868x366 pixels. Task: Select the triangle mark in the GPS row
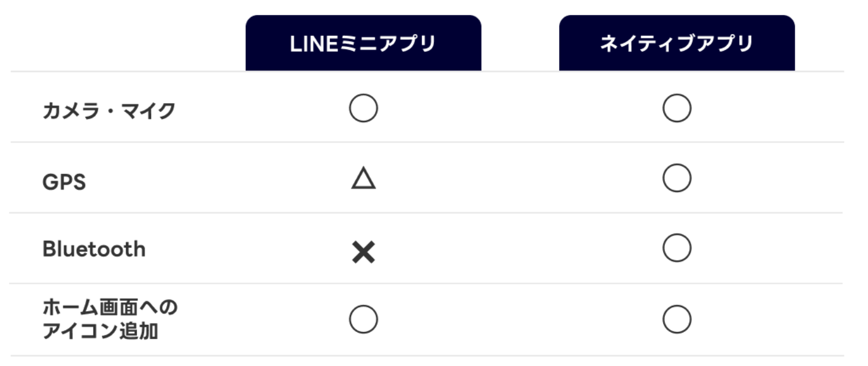(x=363, y=178)
